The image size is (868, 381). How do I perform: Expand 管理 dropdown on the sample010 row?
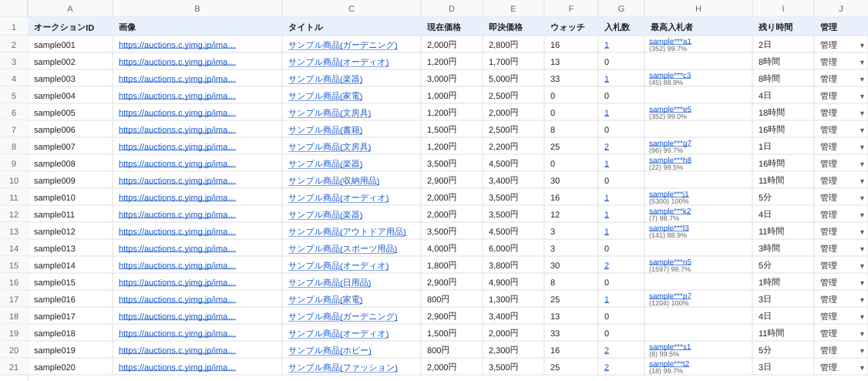862,198
